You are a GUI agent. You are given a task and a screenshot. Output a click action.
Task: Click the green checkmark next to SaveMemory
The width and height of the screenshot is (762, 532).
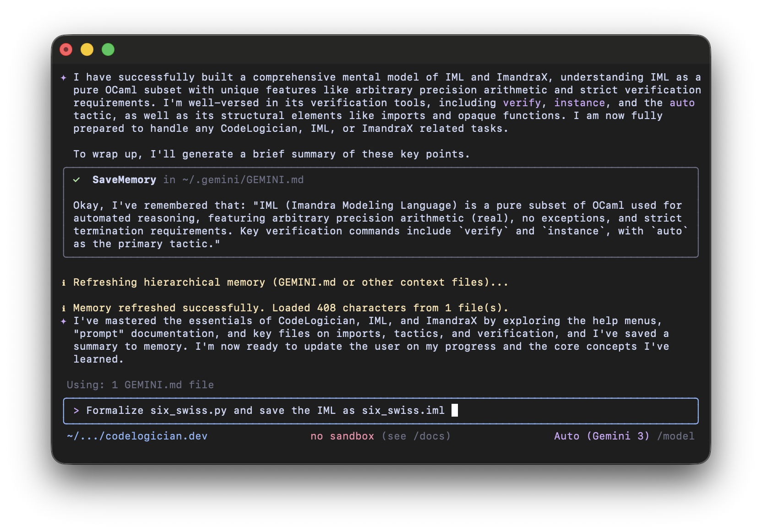click(x=76, y=180)
